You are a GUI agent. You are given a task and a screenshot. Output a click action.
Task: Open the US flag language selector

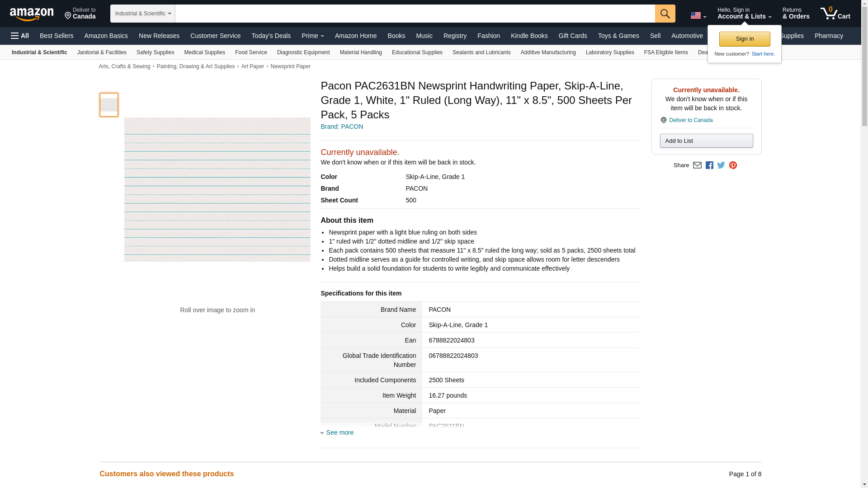698,16
